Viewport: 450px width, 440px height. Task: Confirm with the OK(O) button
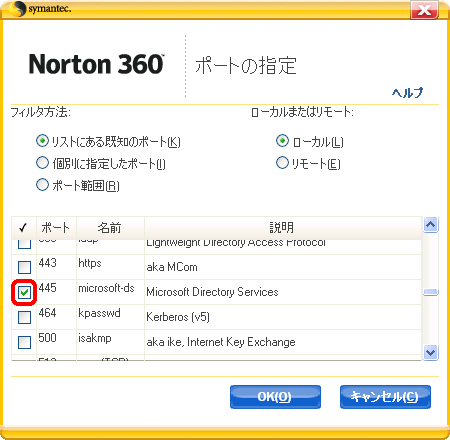275,397
